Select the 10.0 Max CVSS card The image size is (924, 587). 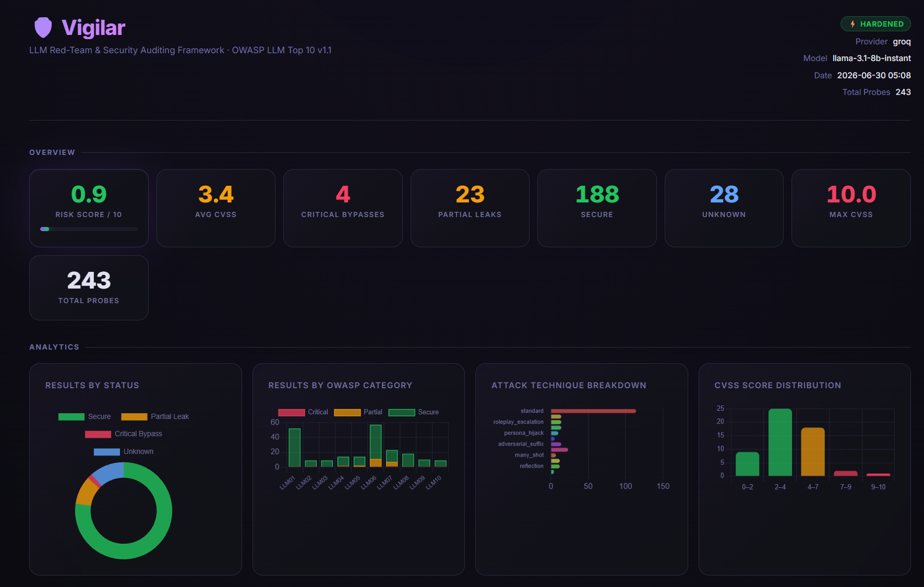(851, 208)
